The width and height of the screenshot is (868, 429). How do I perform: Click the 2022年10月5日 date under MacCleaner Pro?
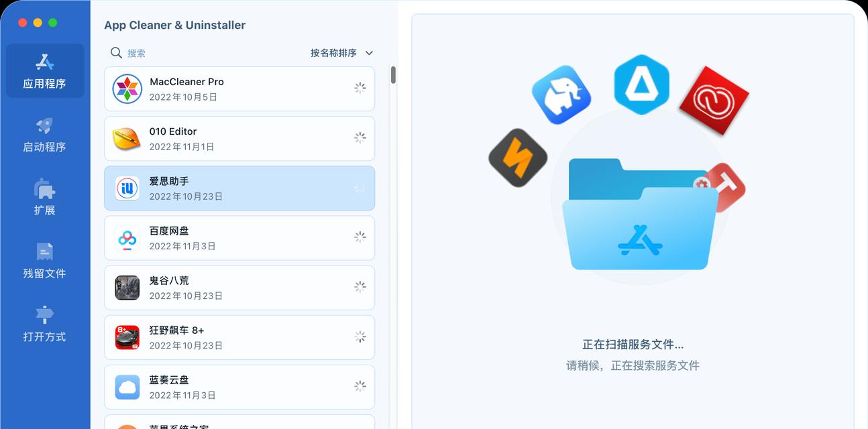[x=183, y=97]
